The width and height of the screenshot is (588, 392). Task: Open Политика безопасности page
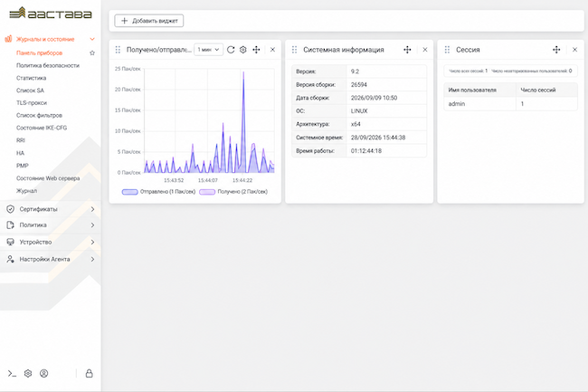coord(48,65)
